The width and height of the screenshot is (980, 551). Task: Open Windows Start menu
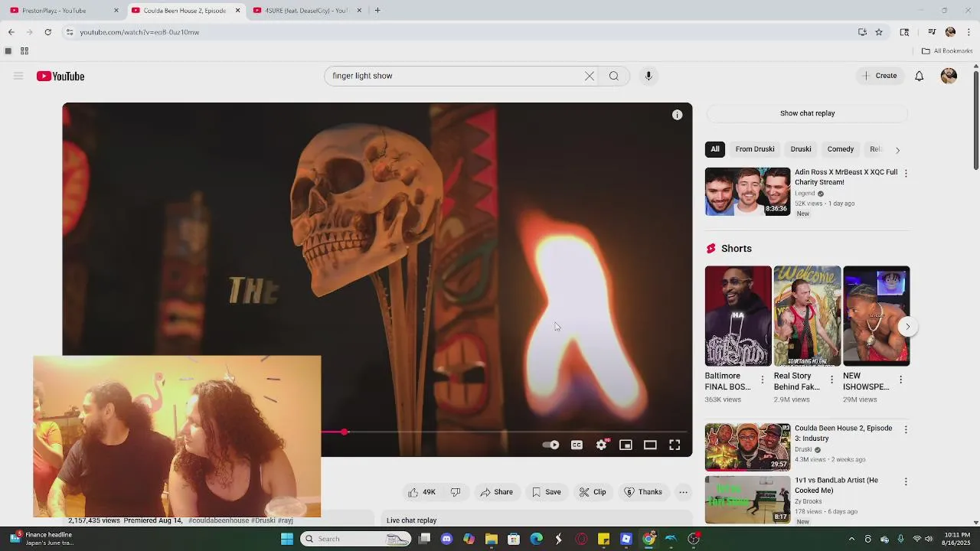click(287, 539)
